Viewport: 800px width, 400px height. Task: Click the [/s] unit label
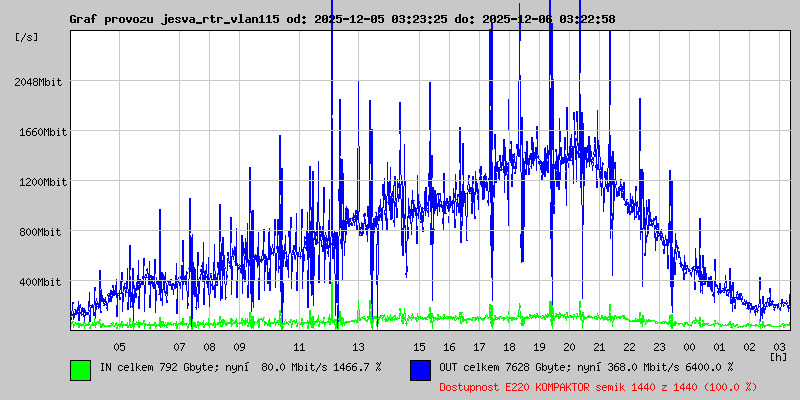[x=28, y=36]
